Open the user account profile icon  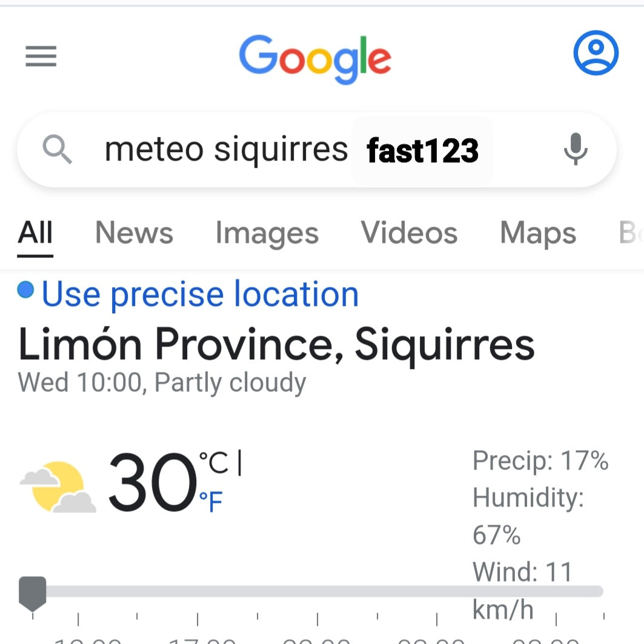[x=596, y=53]
